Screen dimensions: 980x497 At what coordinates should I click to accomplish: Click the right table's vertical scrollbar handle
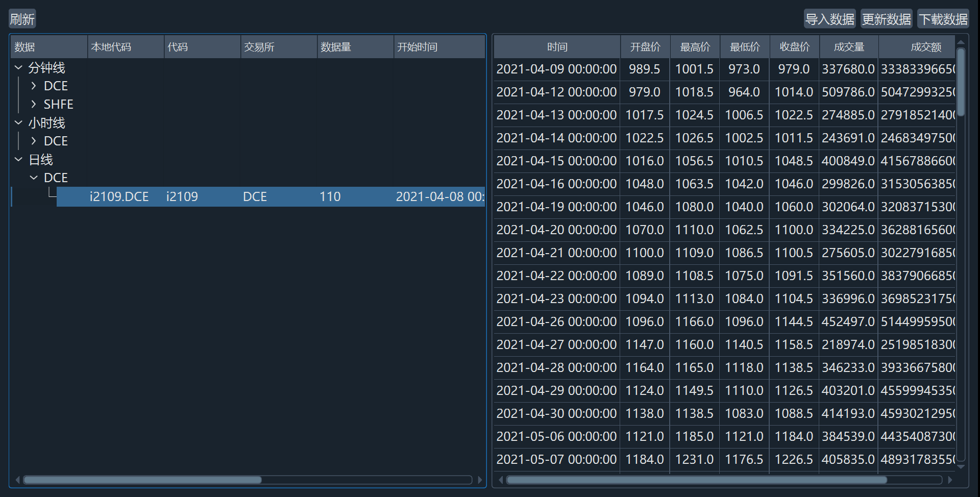click(x=961, y=82)
